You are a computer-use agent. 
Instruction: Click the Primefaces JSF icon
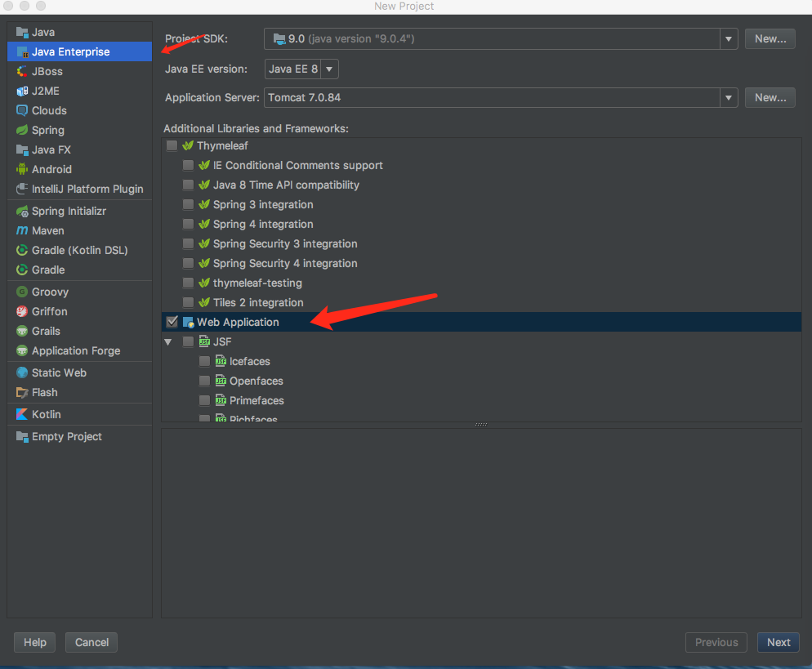pyautogui.click(x=221, y=401)
